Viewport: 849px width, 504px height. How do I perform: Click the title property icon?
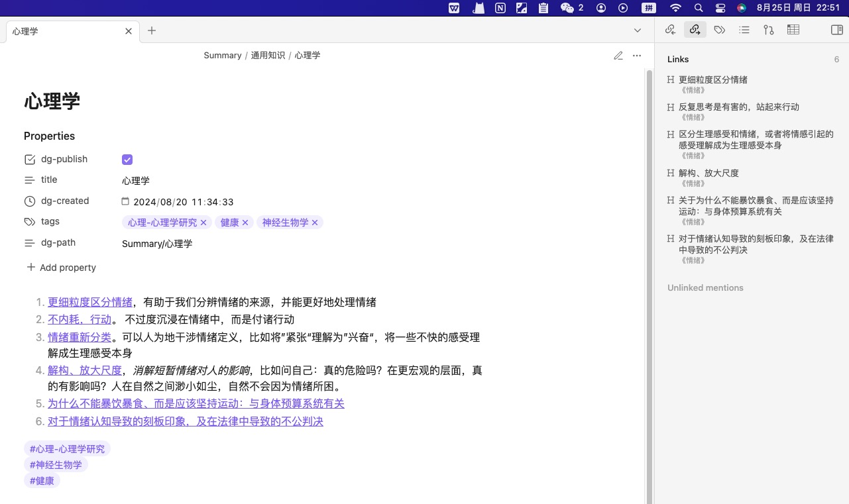30,180
